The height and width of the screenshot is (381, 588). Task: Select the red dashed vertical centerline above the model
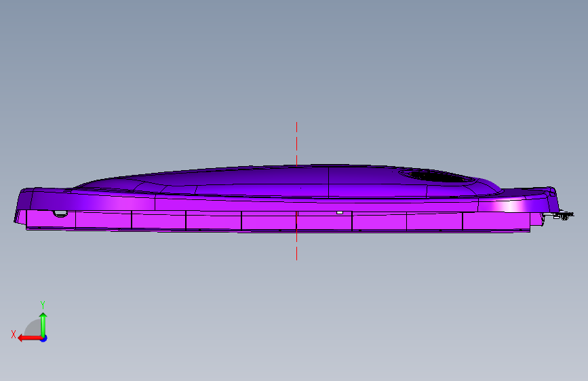296,144
